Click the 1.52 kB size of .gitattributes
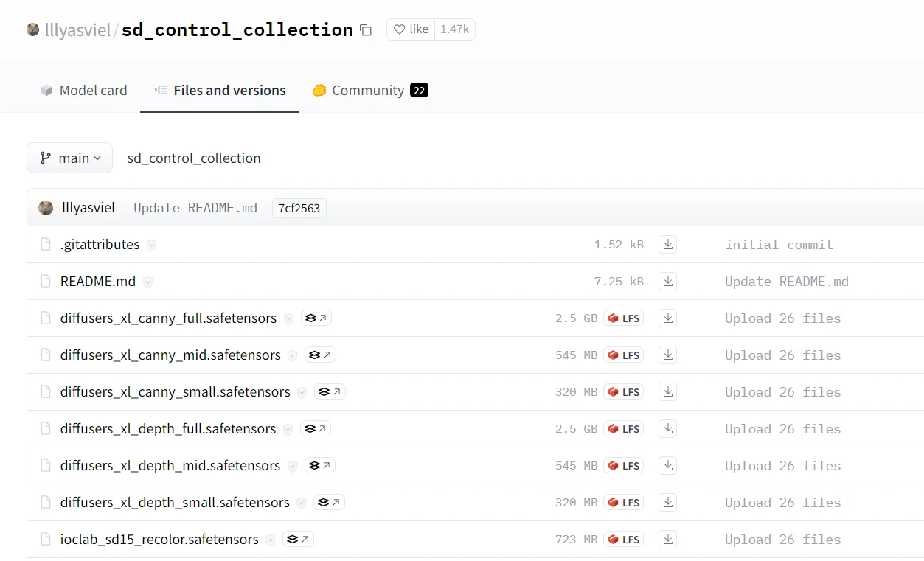Viewport: 924px width, 561px height. coord(619,245)
